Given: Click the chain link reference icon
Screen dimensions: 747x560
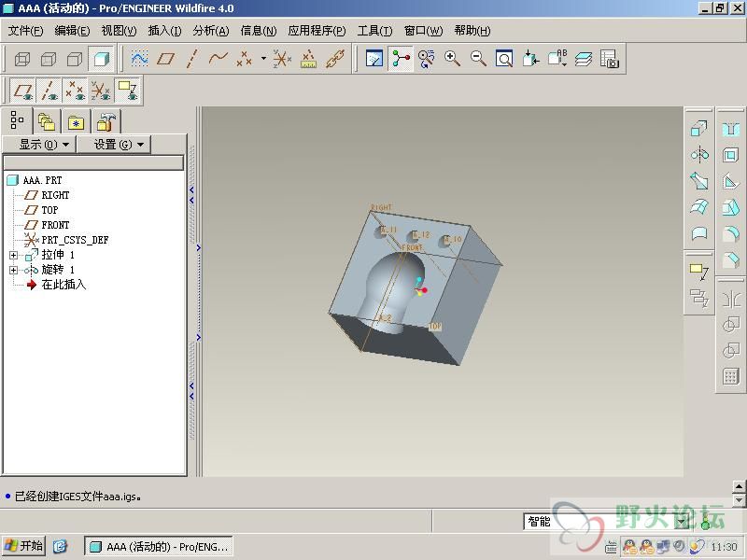Looking at the screenshot, I should point(335,59).
